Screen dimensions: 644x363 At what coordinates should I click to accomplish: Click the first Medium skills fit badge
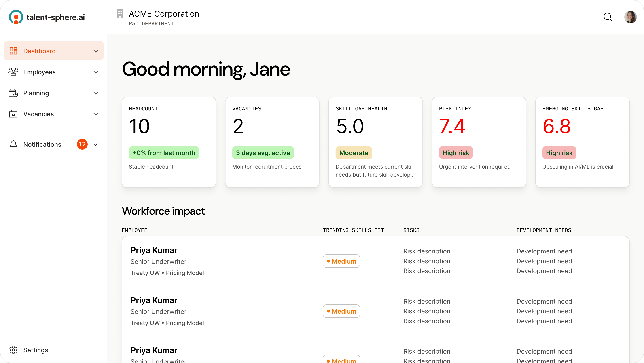point(341,261)
